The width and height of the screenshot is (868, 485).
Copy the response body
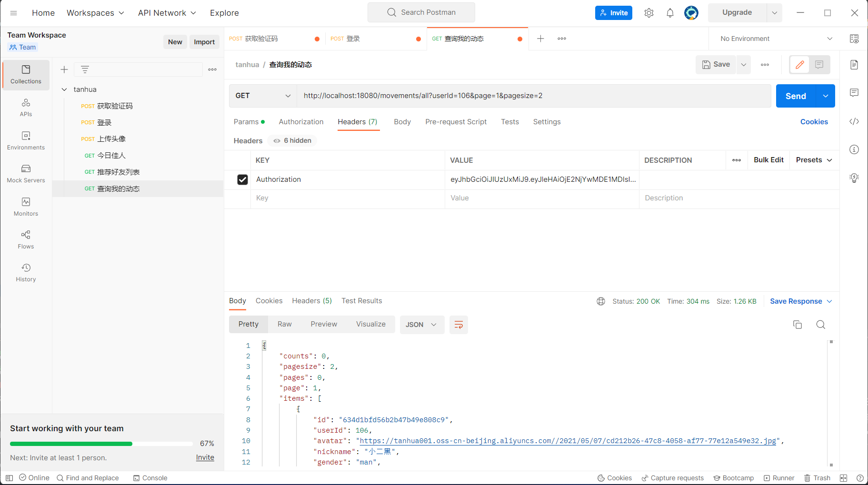click(x=798, y=325)
